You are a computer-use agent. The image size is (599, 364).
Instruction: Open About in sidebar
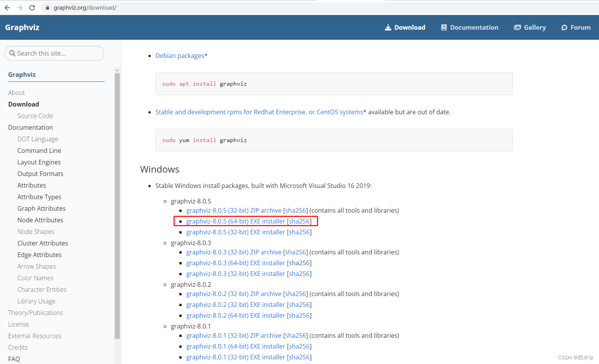click(x=16, y=93)
